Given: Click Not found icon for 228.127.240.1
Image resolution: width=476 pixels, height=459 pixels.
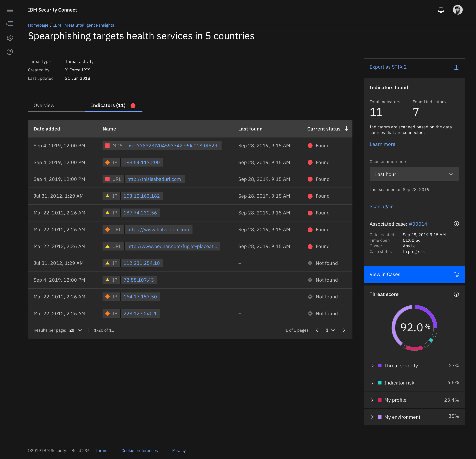Looking at the screenshot, I should click(x=310, y=313).
